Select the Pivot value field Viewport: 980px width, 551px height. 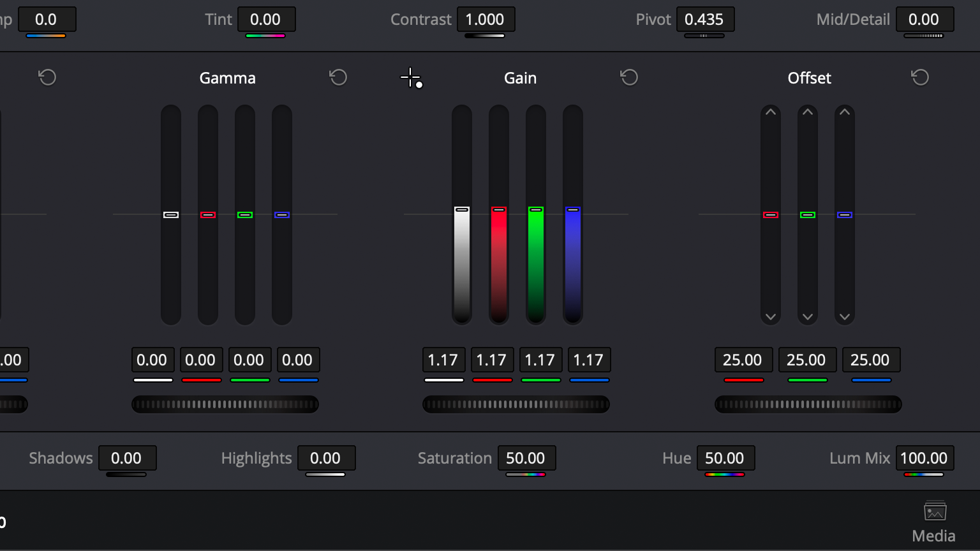[x=704, y=20]
